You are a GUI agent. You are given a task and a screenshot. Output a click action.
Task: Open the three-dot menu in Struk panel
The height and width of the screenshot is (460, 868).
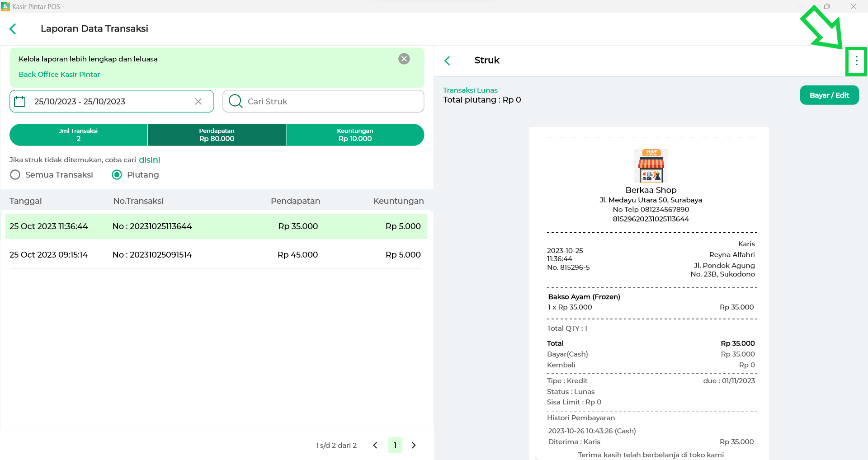[x=856, y=61]
